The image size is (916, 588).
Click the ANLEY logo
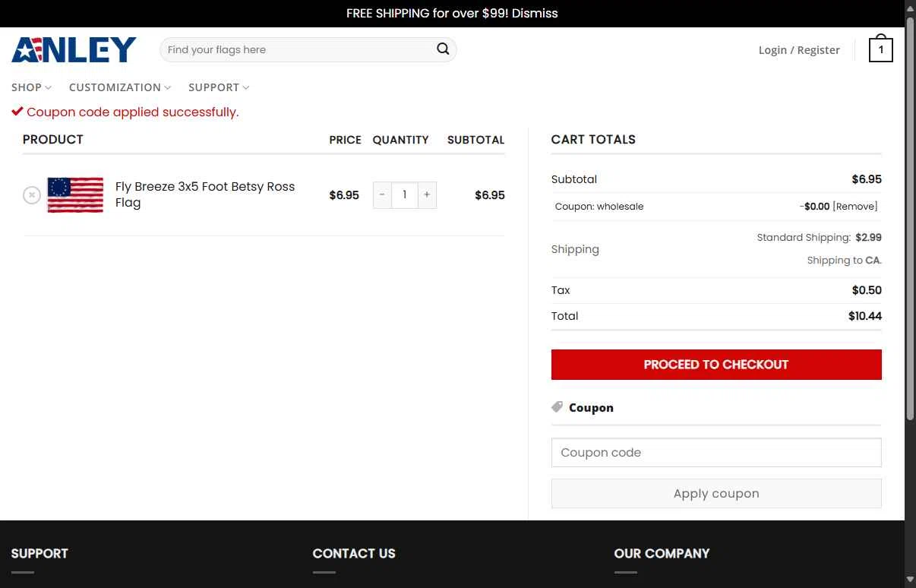[74, 50]
